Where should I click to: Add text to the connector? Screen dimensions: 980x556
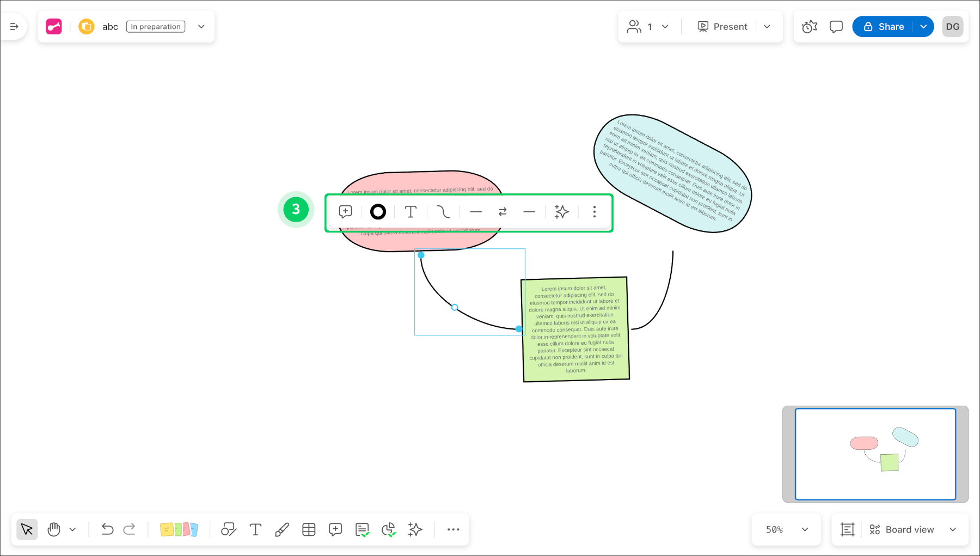411,212
